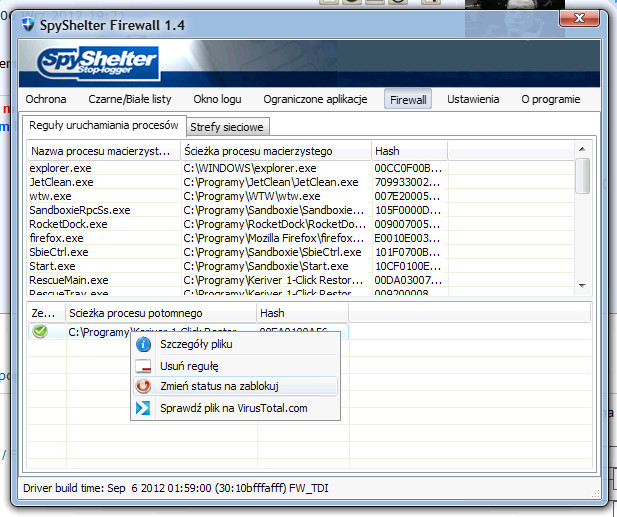Sort by Ścieżka procesu macierzystego column header
617x517 pixels.
(x=276, y=151)
